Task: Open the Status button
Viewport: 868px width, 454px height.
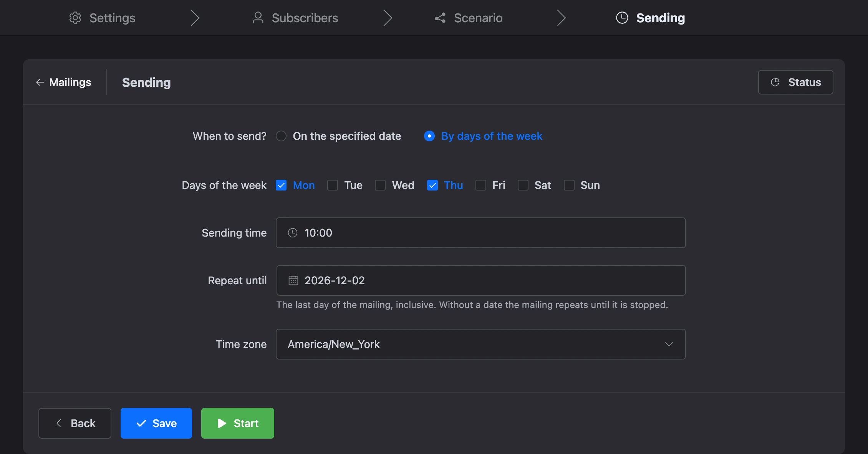Action: point(796,82)
